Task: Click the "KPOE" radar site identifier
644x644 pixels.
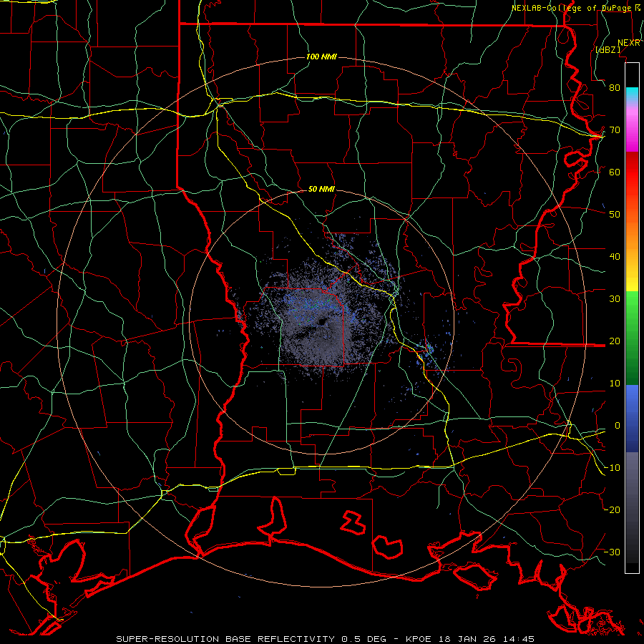Action: pos(419,639)
